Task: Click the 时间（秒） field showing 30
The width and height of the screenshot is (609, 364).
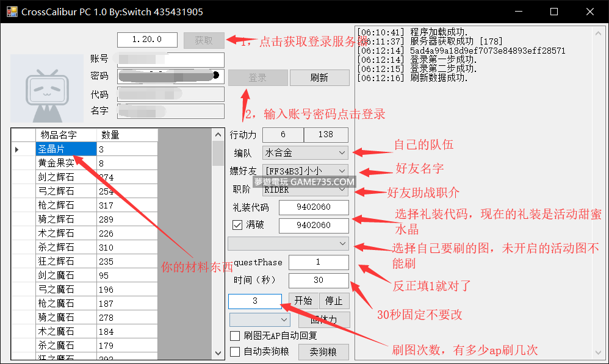Action: [319, 280]
